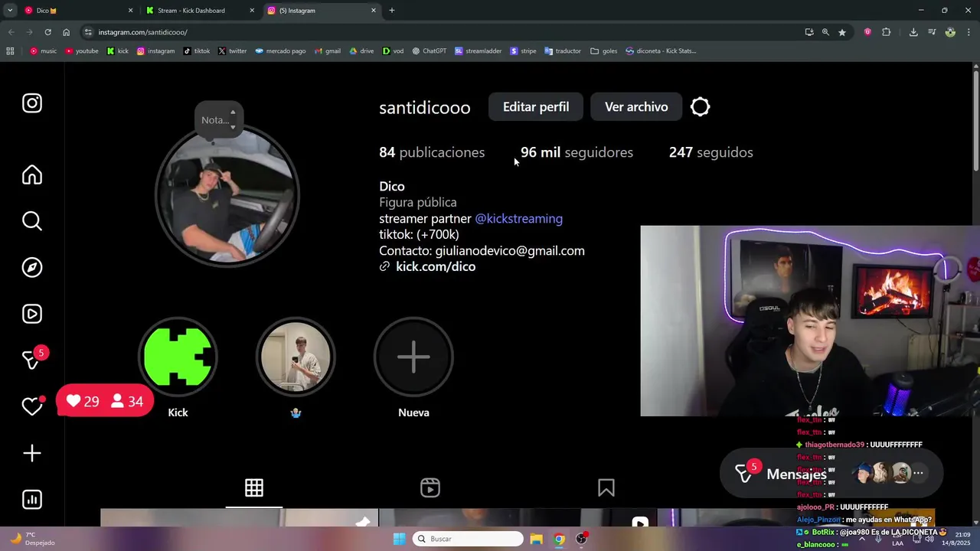Open the tiktok bookmark

pos(197,51)
